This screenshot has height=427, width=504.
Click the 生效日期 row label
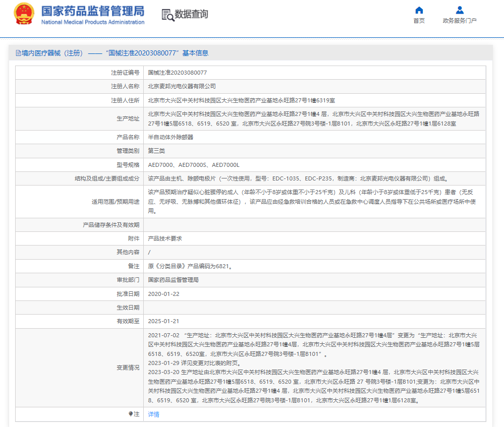point(128,308)
